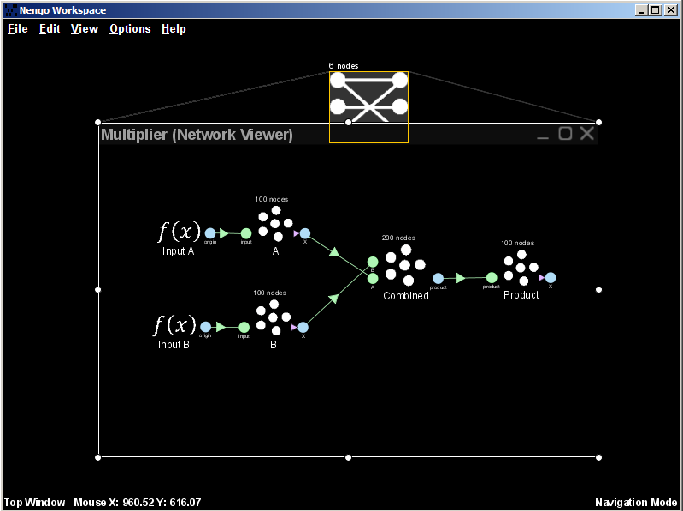Click the product origin of Combined
683x511 pixels.
pos(438,278)
